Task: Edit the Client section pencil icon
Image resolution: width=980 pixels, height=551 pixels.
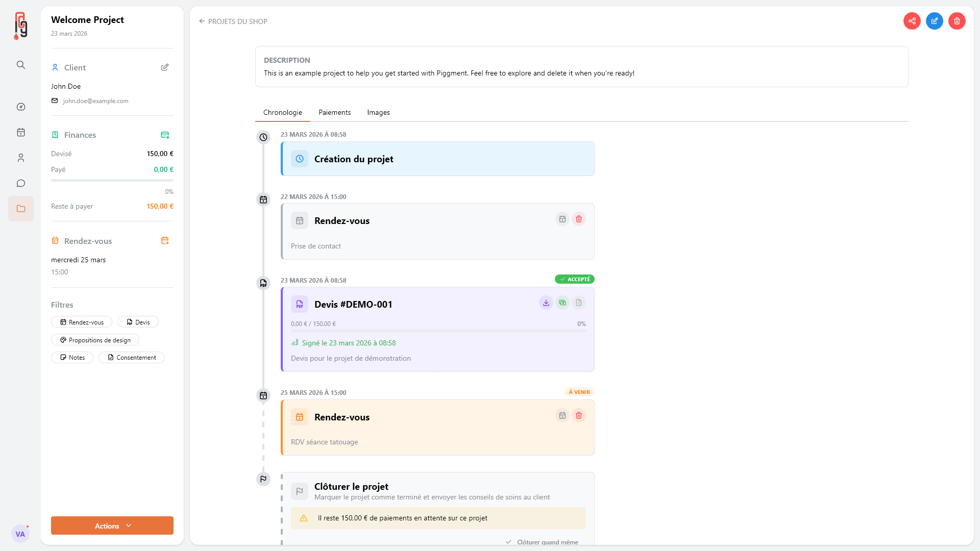Action: (x=165, y=67)
